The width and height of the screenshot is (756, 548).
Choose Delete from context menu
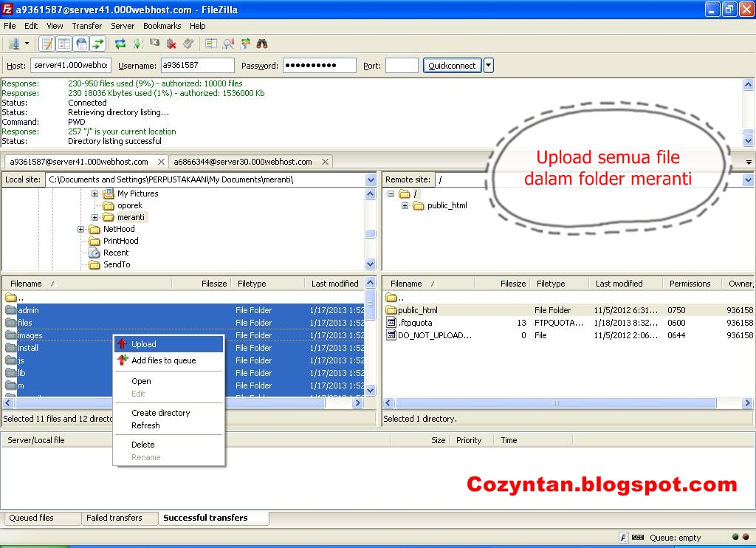point(169,445)
